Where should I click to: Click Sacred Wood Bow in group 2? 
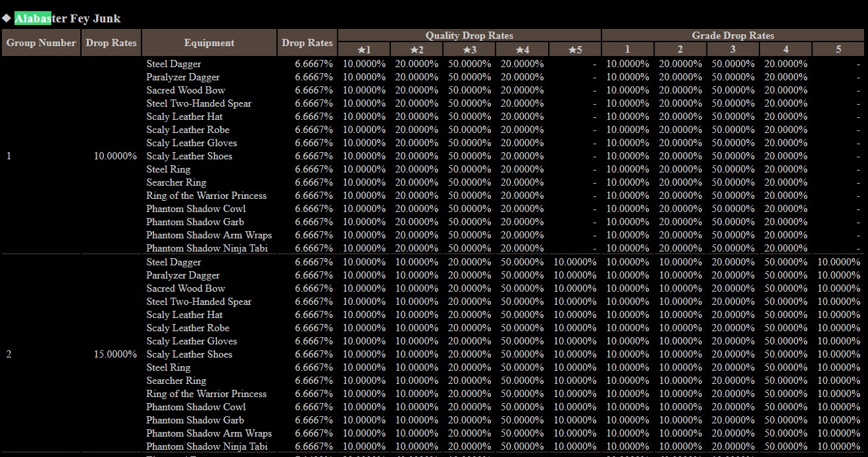coord(186,288)
